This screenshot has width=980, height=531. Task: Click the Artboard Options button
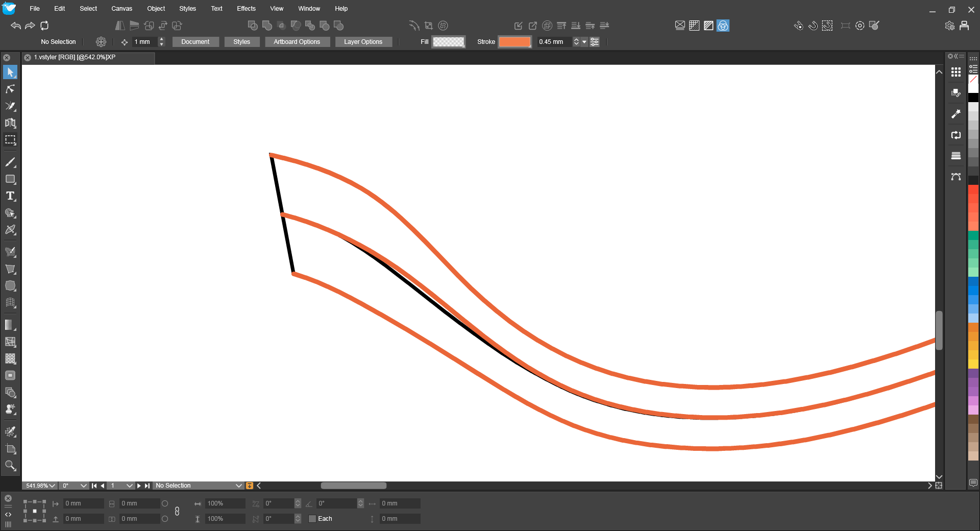point(297,42)
